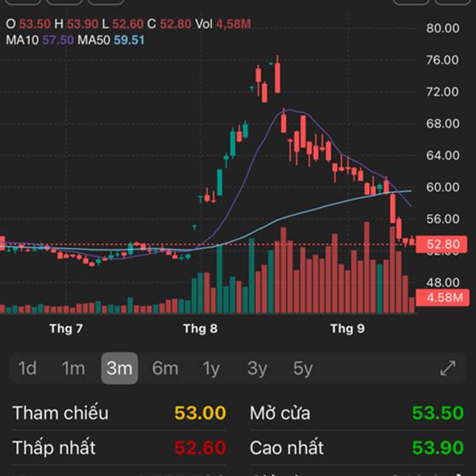The image size is (476, 476).
Task: Click the Thấp nhất value 52.60
Action: click(200, 447)
